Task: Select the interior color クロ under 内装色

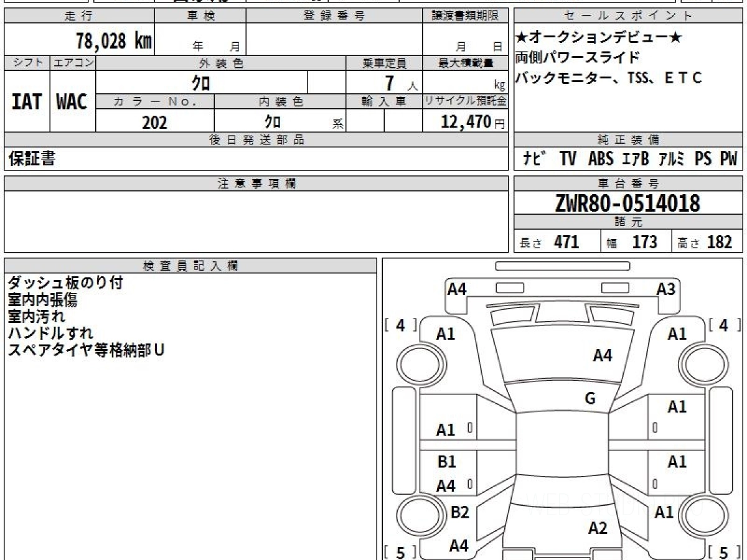Action: (272, 121)
